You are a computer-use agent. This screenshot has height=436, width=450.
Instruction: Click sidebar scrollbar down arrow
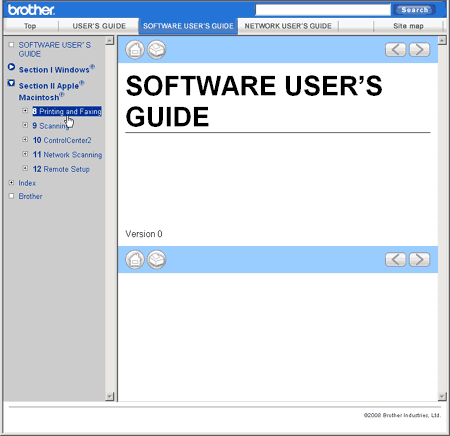click(109, 397)
